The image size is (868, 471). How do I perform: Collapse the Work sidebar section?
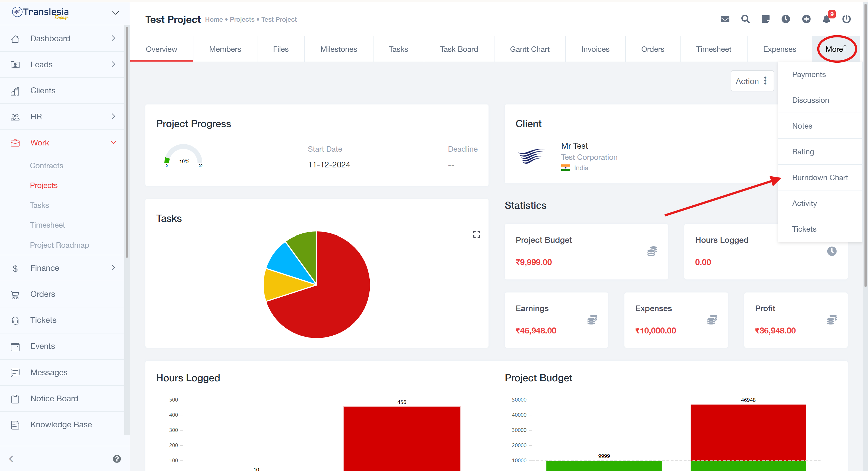pos(113,143)
